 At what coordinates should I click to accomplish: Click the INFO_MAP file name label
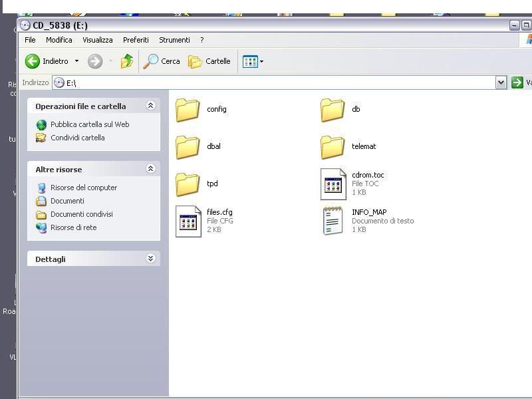tap(369, 212)
